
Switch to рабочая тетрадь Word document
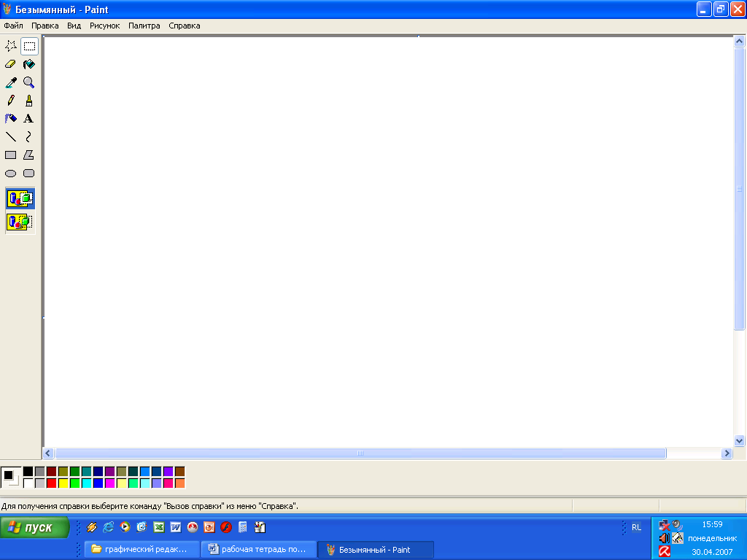[x=259, y=550]
